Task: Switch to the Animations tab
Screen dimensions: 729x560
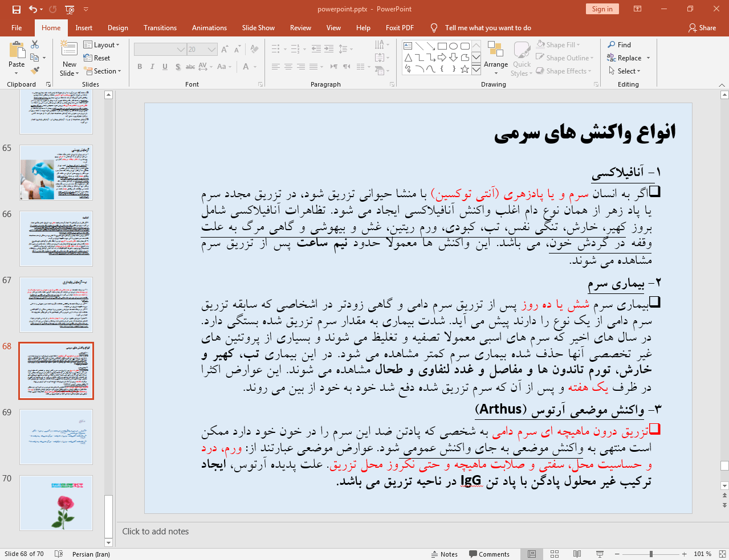Action: coord(209,28)
